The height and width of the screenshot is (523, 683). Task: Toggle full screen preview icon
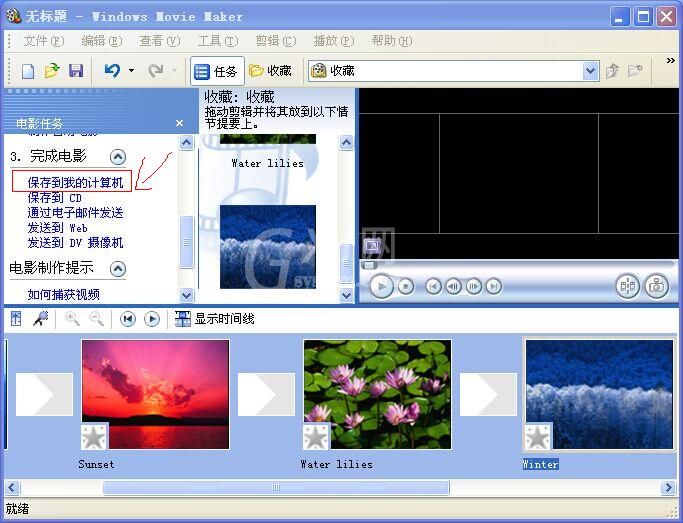point(372,246)
